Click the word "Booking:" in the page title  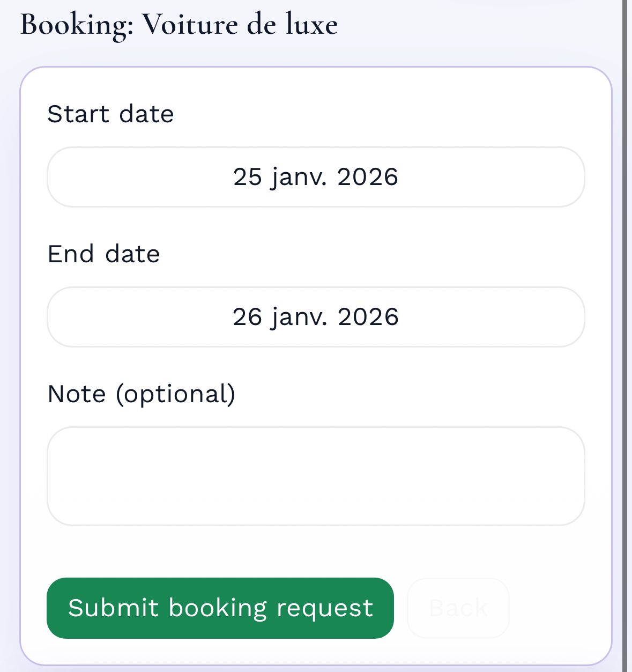pos(77,25)
